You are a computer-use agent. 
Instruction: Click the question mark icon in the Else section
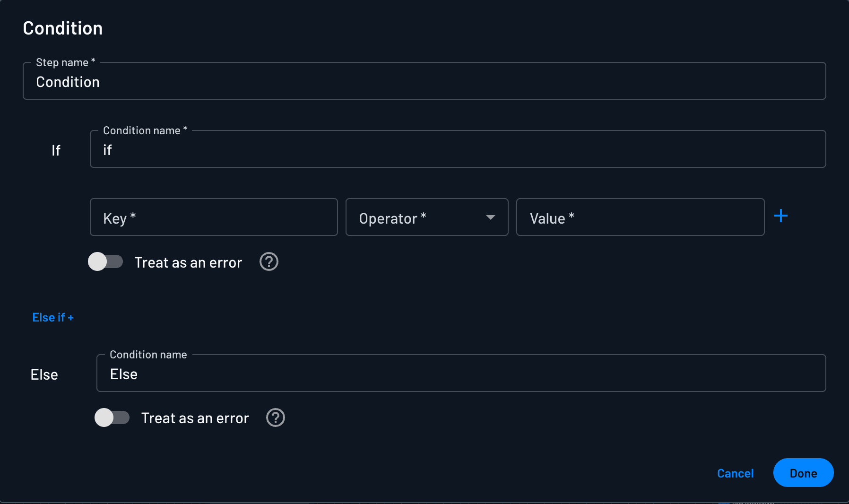275,417
